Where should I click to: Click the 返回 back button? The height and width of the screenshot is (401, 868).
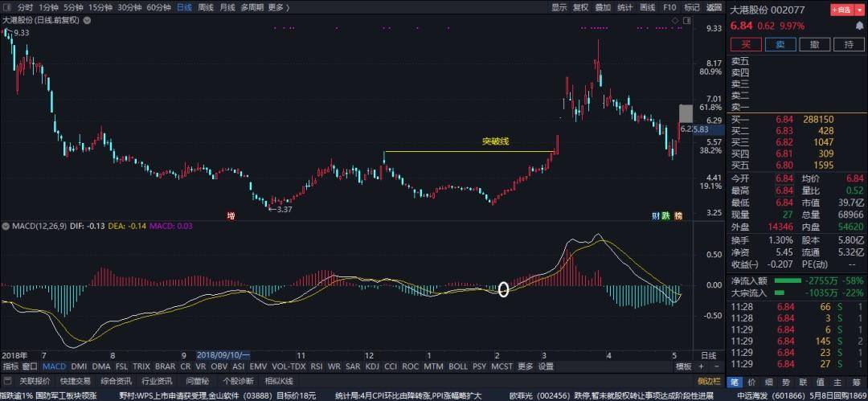(x=714, y=7)
